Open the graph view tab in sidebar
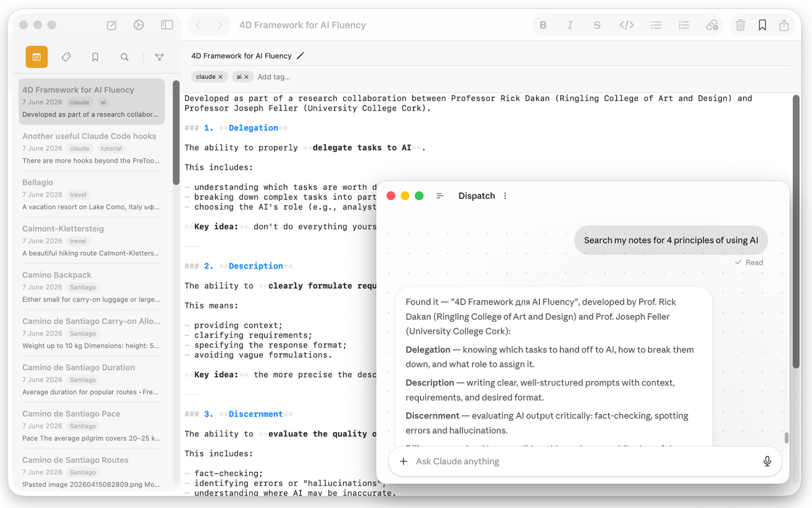Screen dimensions: 812x508 click(x=159, y=57)
